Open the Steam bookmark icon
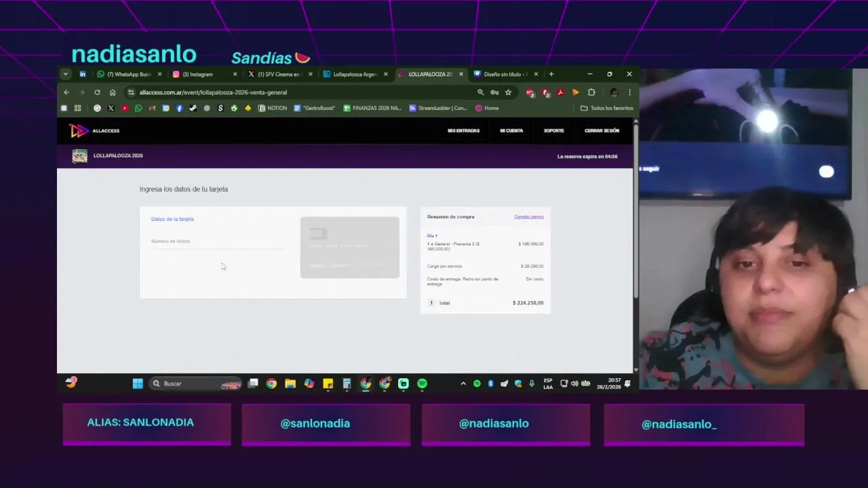This screenshot has width=868, height=488. (x=193, y=108)
